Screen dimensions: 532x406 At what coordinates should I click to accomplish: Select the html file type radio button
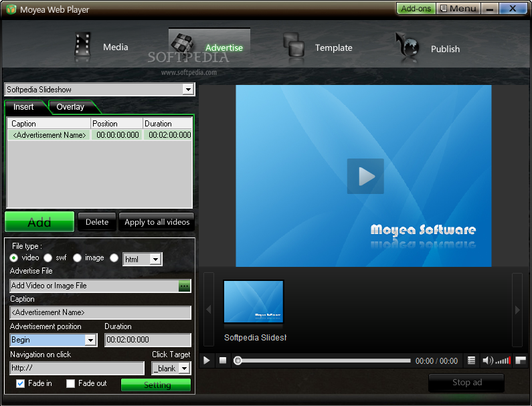click(114, 258)
